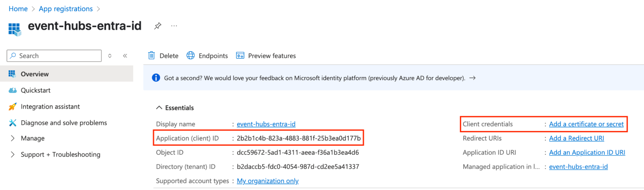Click the Directory (tenant) ID label
This screenshot has height=190, width=644.
pyautogui.click(x=186, y=167)
